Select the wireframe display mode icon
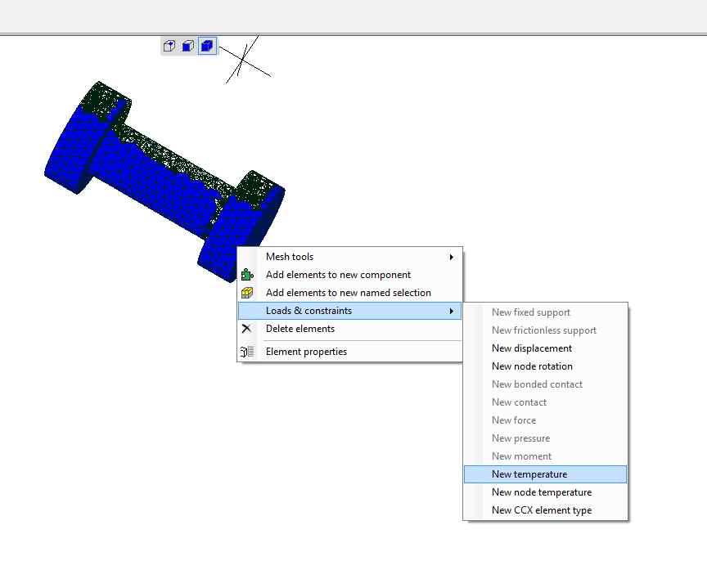The height and width of the screenshot is (588, 707). tap(169, 46)
